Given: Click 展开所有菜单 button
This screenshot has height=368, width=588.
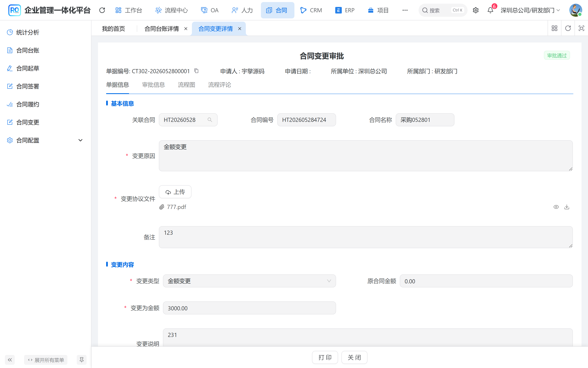Looking at the screenshot, I should tap(46, 360).
